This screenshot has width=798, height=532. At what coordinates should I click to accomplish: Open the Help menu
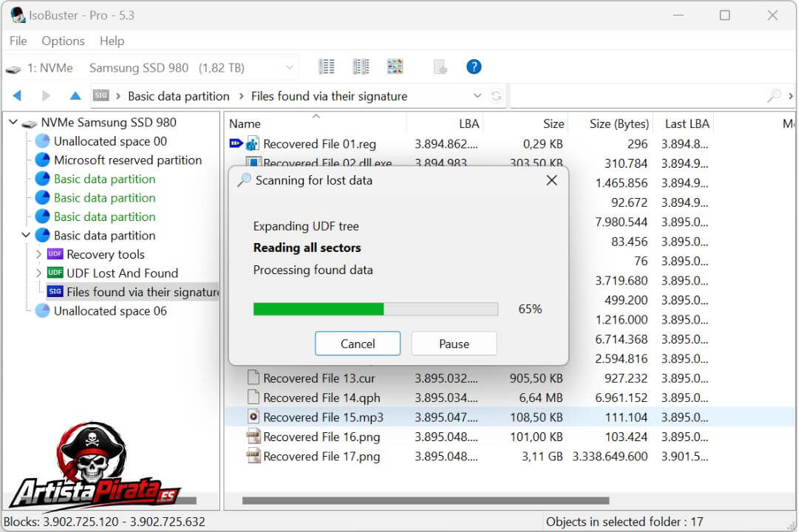[x=112, y=41]
